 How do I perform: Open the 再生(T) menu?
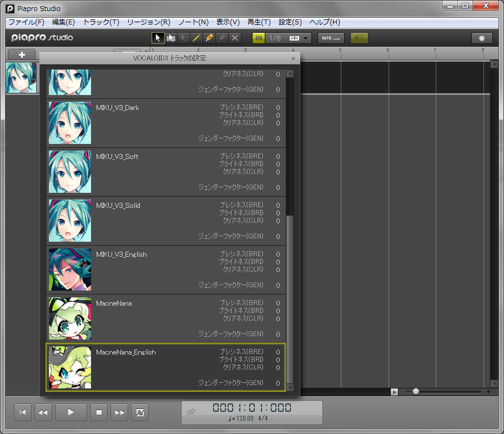click(x=259, y=22)
